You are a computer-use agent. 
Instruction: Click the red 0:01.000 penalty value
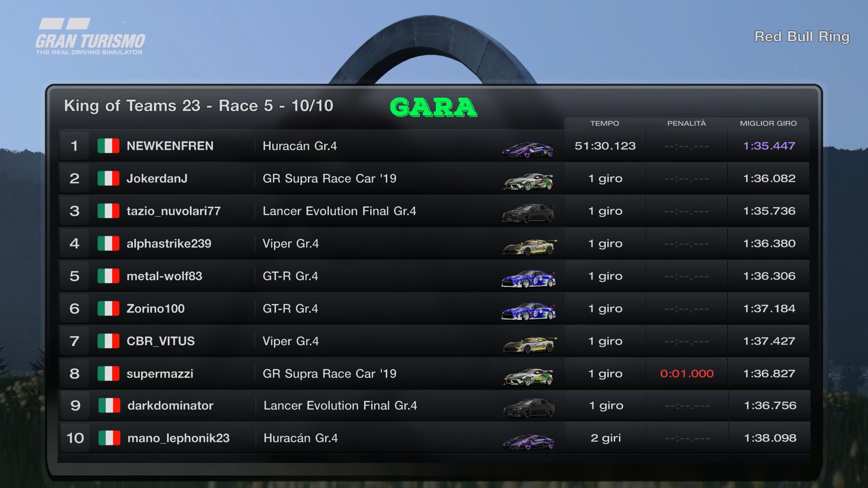687,374
